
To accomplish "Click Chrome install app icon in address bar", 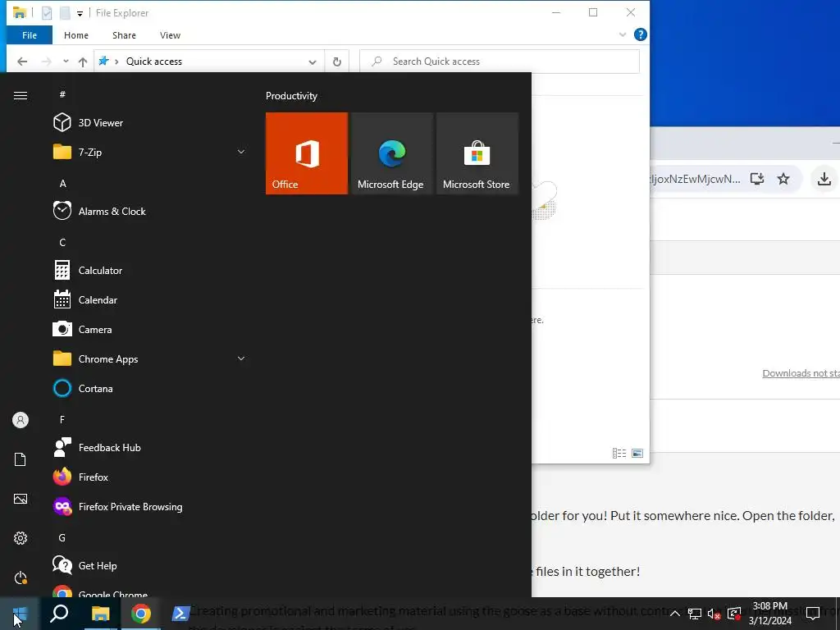I will [x=757, y=179].
